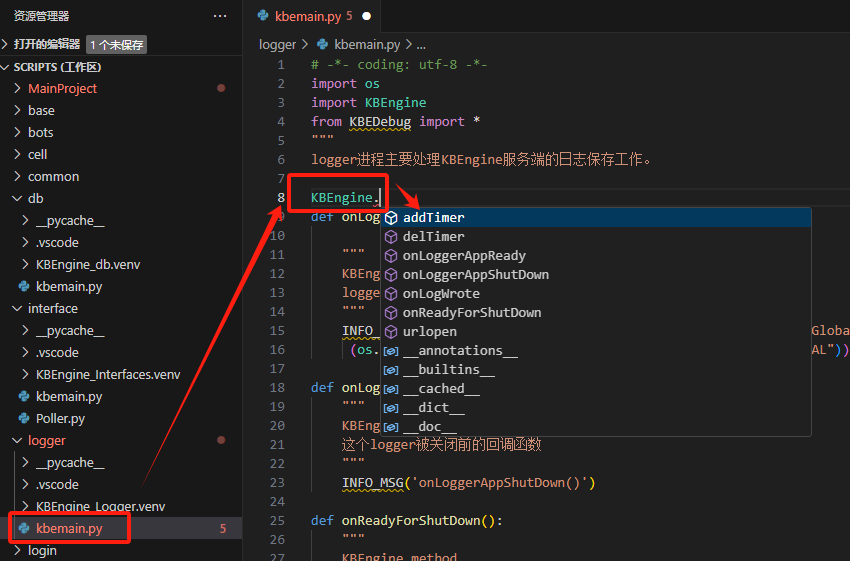
Task: Click onReadyForShutDown method icon in suggestions
Action: pos(391,313)
